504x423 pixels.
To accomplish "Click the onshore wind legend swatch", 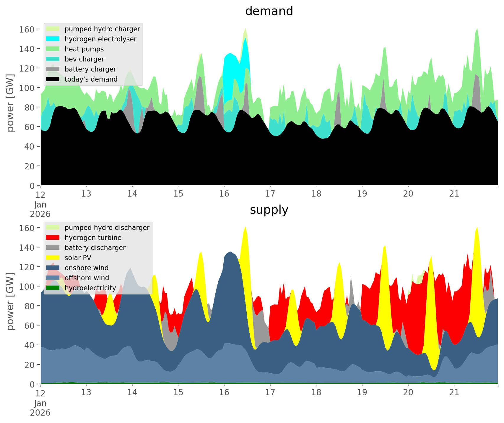I will click(x=53, y=268).
